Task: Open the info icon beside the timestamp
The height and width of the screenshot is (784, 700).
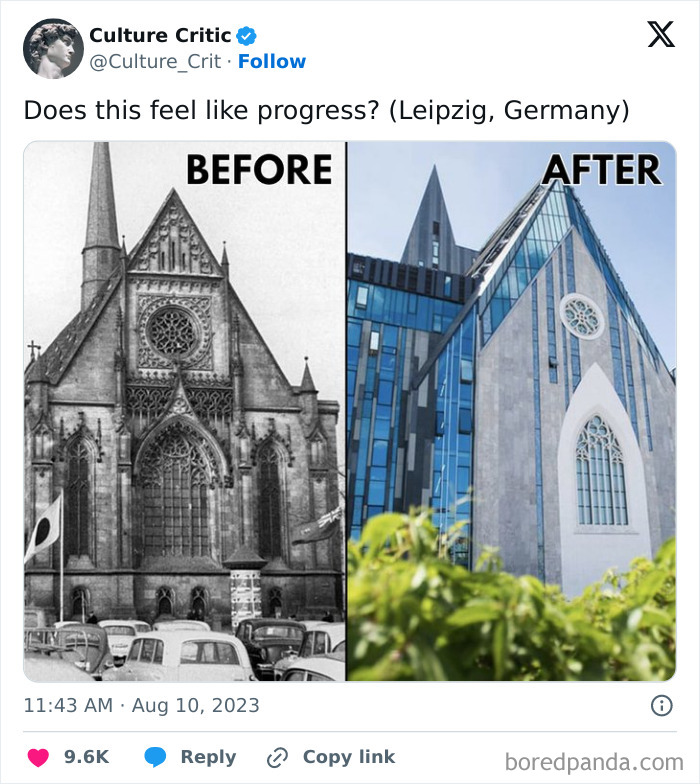Action: point(661,706)
